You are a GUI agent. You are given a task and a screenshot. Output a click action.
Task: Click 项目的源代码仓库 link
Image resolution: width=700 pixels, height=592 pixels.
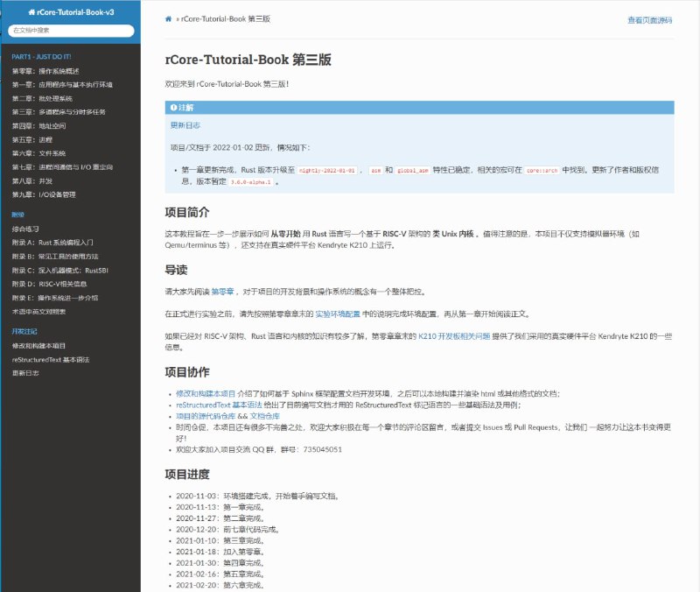pos(206,416)
